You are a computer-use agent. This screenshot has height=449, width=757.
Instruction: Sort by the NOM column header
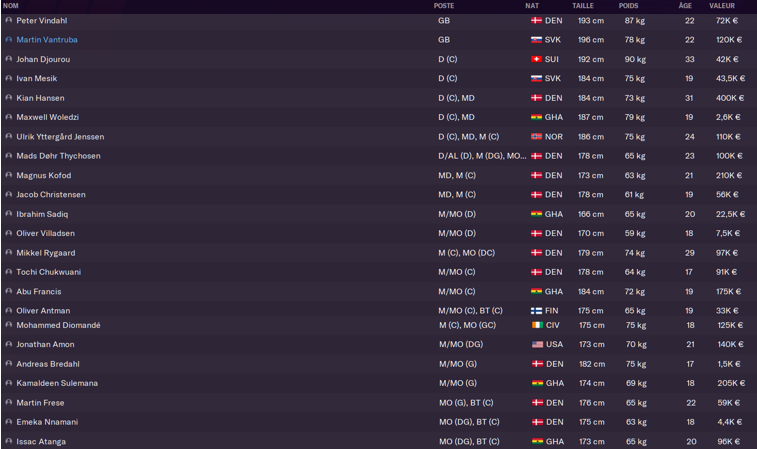[x=11, y=6]
